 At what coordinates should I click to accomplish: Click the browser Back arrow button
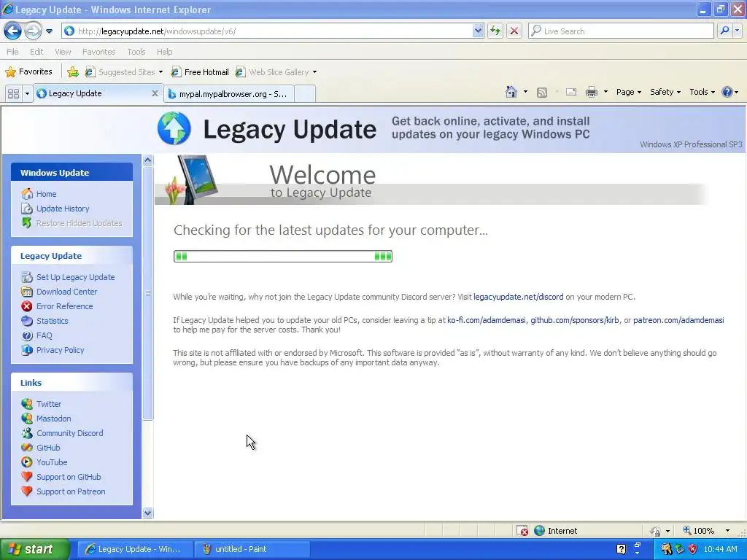tap(13, 31)
